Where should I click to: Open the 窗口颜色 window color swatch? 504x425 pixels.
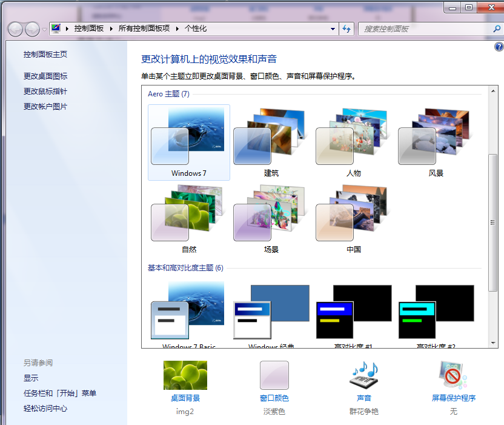[x=274, y=375]
